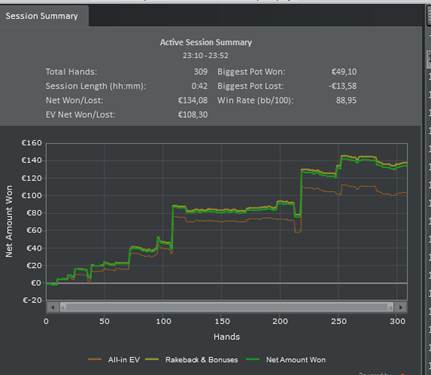Viewport: 431px width, 375px height.
Task: Click the Hands x-axis label
Action: click(227, 337)
